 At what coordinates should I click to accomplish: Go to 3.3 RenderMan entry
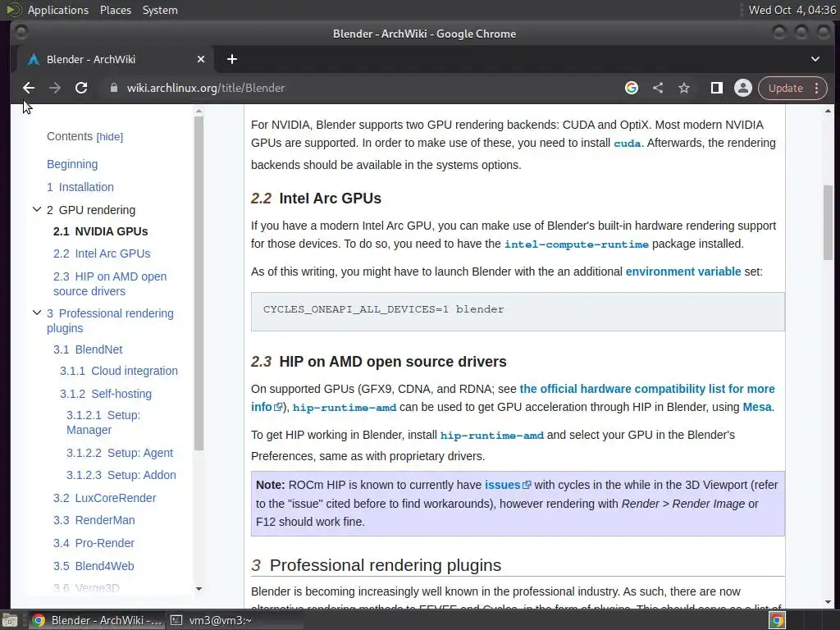pyautogui.click(x=94, y=520)
